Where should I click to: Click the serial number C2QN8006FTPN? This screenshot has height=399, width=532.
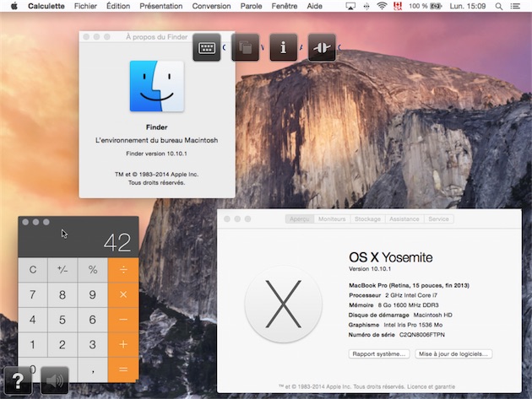pos(421,335)
